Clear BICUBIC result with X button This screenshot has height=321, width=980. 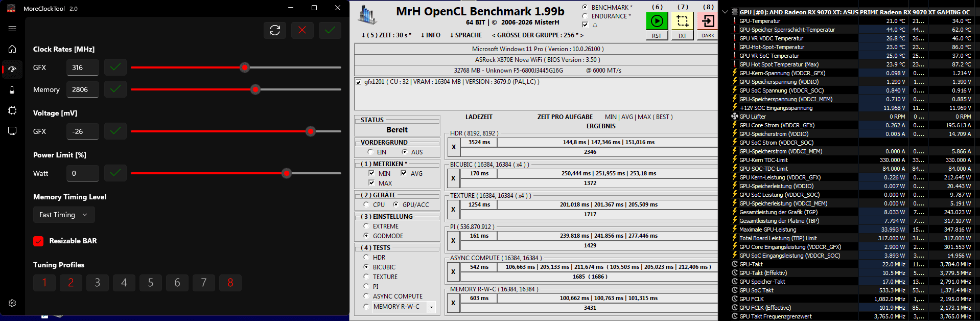(453, 178)
